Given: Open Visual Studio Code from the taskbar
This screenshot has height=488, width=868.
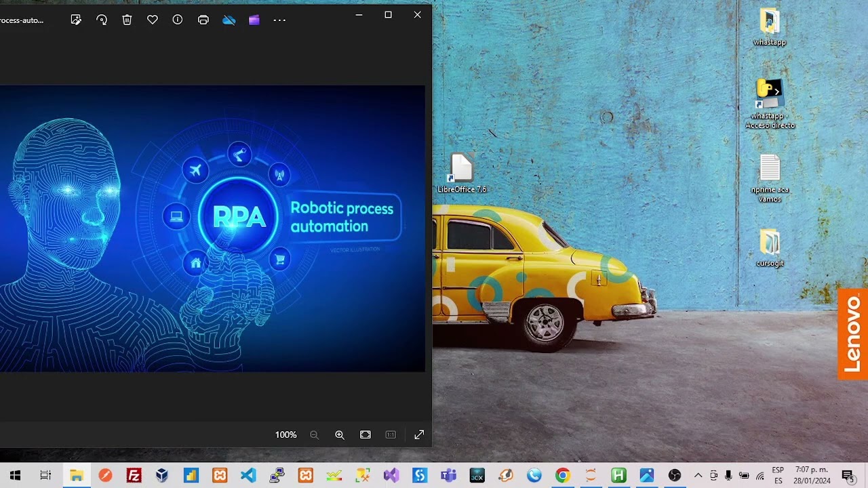Looking at the screenshot, I should click(248, 475).
